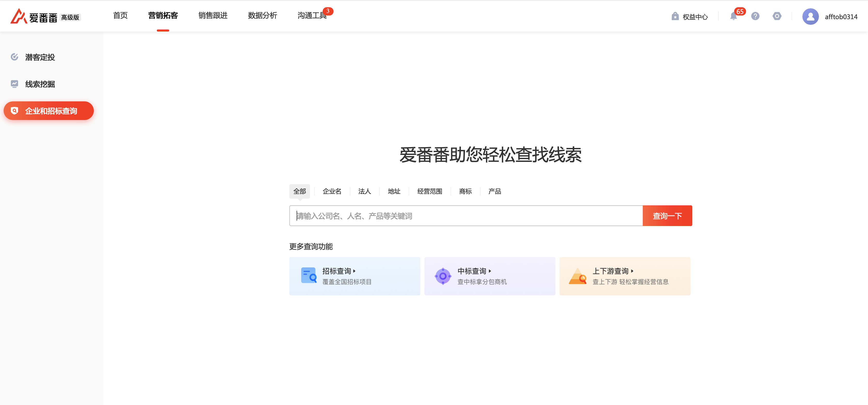Viewport: 868px width, 405px height.
Task: Click the 线索挖掘 chart icon
Action: click(x=14, y=84)
